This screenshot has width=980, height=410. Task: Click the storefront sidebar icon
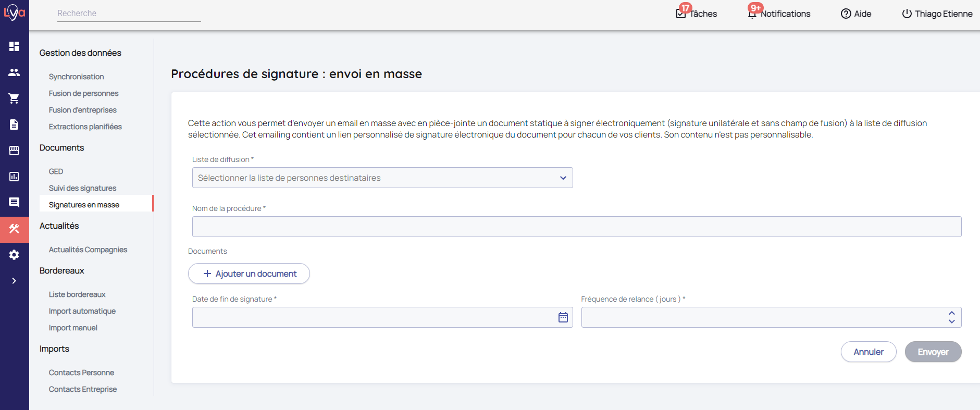point(14,151)
